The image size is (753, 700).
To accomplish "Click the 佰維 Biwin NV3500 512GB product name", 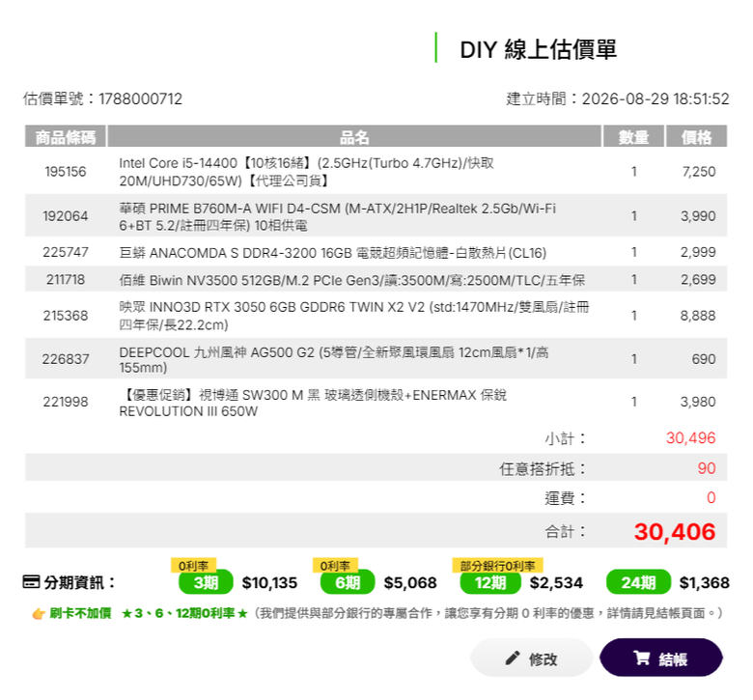I will 352,280.
